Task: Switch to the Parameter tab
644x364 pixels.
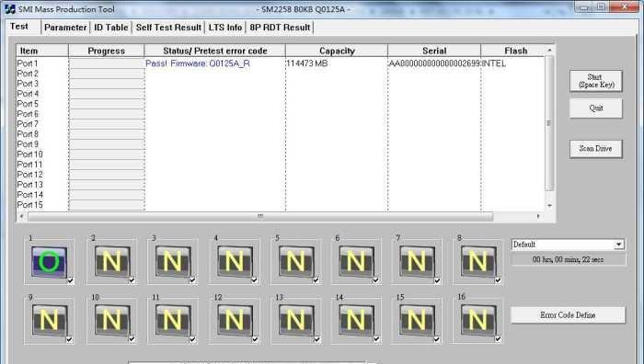Action: click(x=65, y=28)
